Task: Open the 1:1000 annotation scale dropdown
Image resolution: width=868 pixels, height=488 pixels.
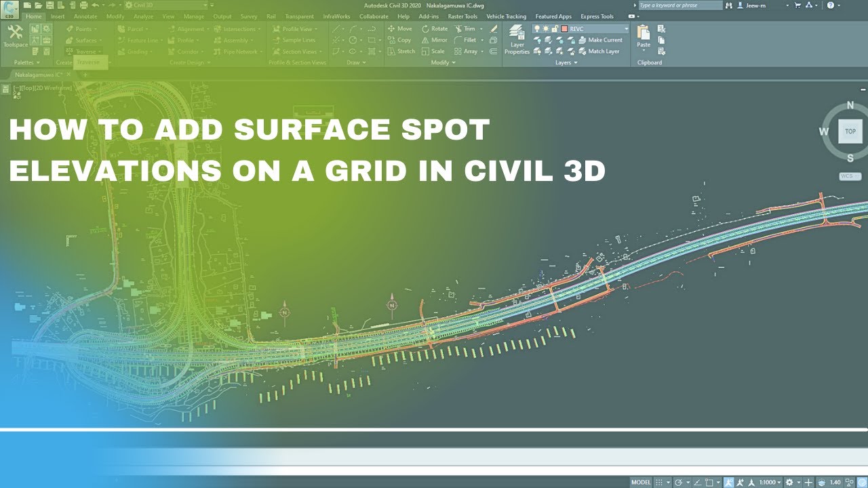Action: (x=770, y=483)
